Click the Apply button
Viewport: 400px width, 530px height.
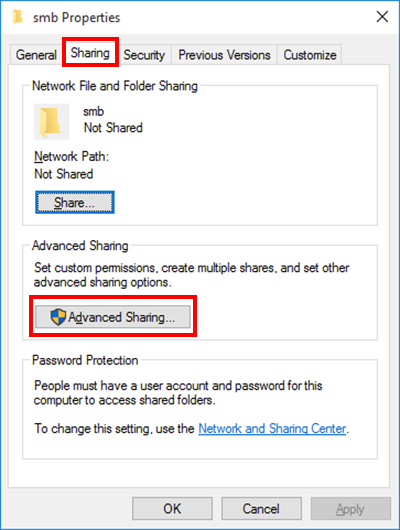(351, 508)
